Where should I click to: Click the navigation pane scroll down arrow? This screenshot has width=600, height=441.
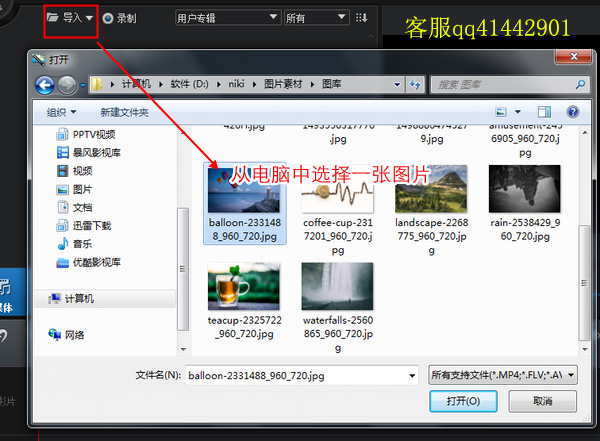pos(183,349)
